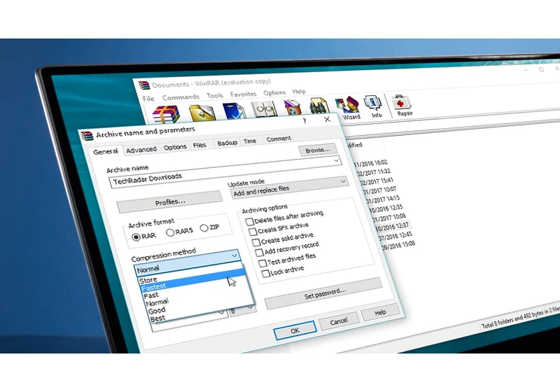Click the Extract To folder icon

click(202, 113)
